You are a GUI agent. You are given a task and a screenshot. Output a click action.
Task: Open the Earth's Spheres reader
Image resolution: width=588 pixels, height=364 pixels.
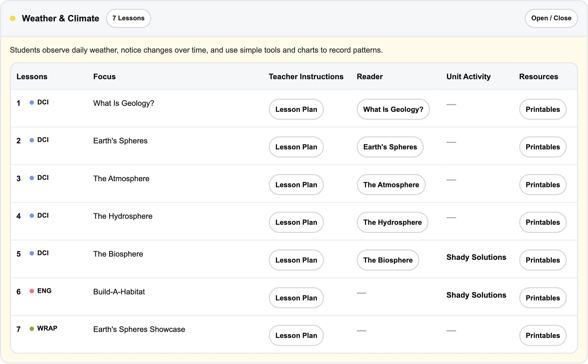coord(390,147)
